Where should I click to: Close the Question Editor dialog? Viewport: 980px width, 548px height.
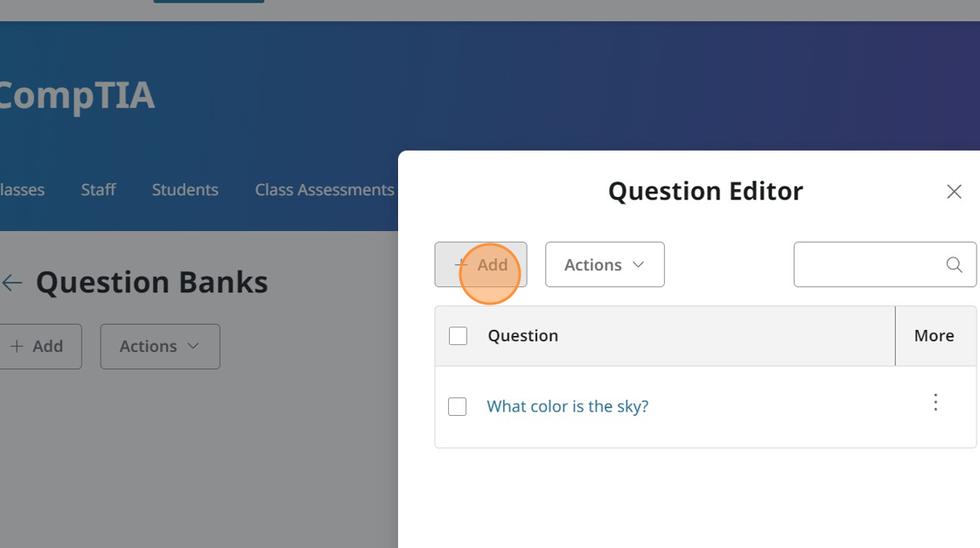click(954, 192)
